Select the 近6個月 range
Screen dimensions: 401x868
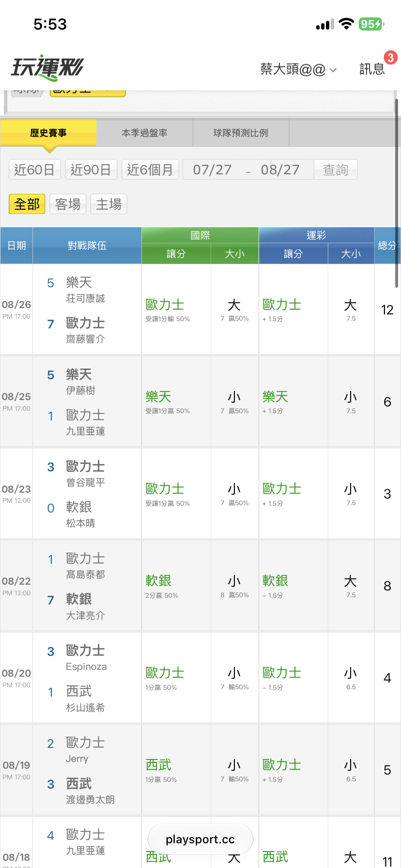click(x=150, y=170)
